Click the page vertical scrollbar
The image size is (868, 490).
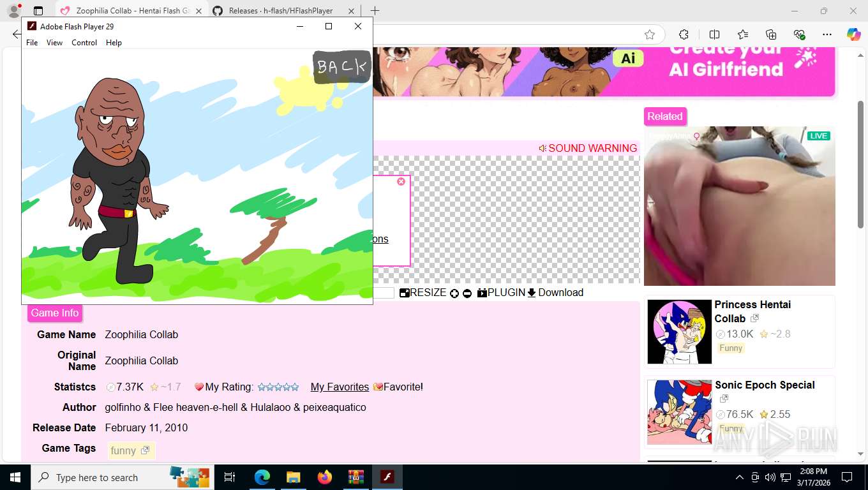pyautogui.click(x=860, y=165)
